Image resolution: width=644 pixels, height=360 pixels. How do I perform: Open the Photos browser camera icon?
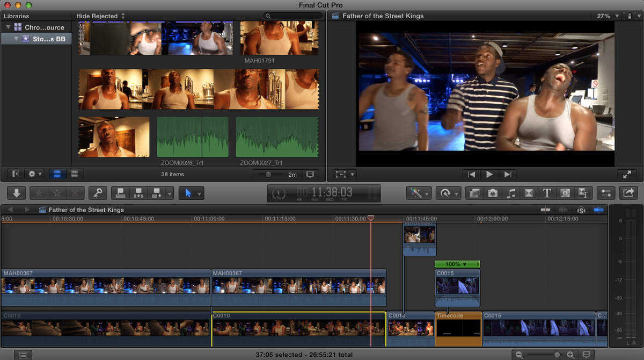(x=493, y=193)
